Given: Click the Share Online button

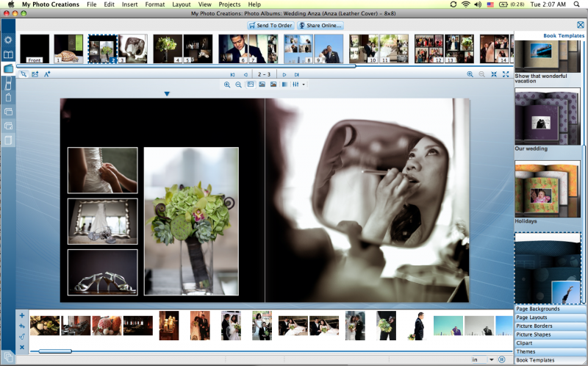Looking at the screenshot, I should [320, 26].
